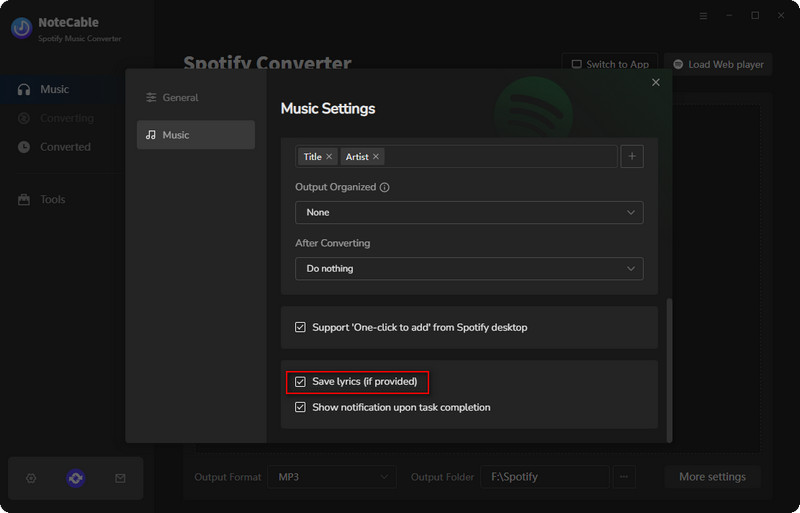Click the Switch to App button
Image resolution: width=800 pixels, height=513 pixels.
[610, 64]
